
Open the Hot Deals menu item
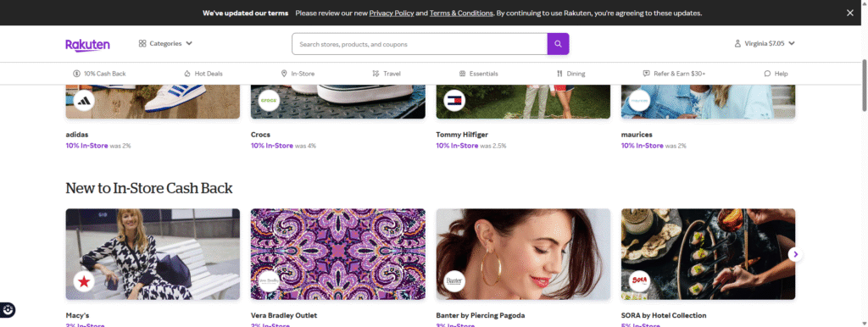pyautogui.click(x=203, y=74)
